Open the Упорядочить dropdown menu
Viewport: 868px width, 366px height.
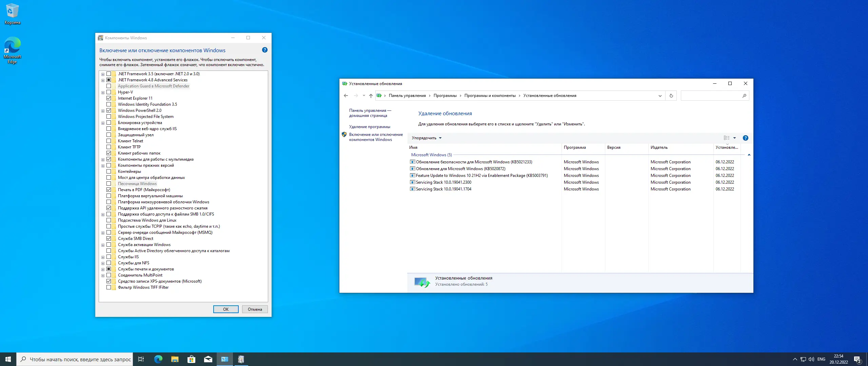click(427, 138)
